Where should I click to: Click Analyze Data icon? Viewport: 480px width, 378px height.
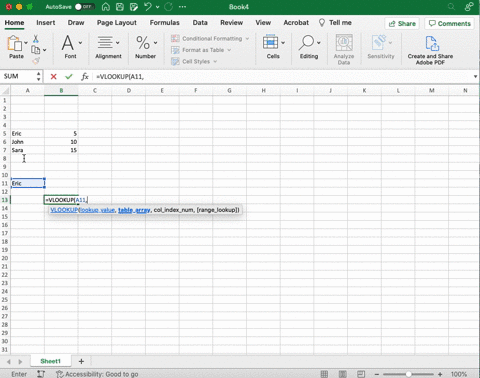coord(344,49)
